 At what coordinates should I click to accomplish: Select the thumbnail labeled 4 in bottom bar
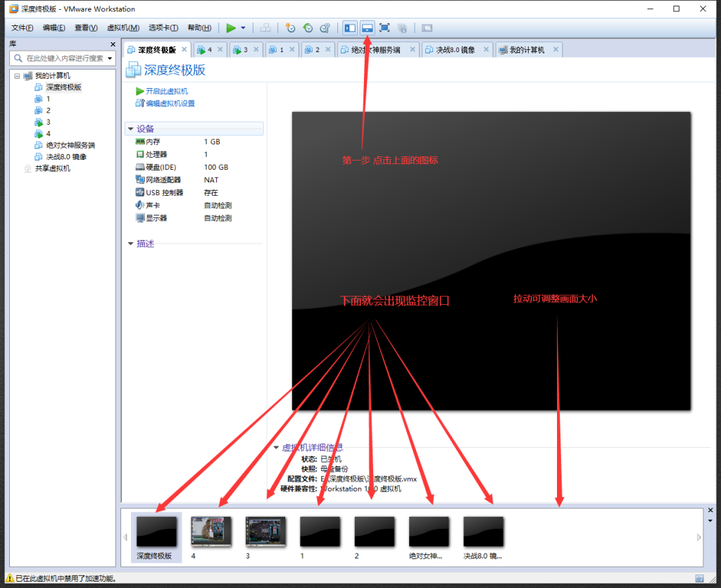point(211,537)
